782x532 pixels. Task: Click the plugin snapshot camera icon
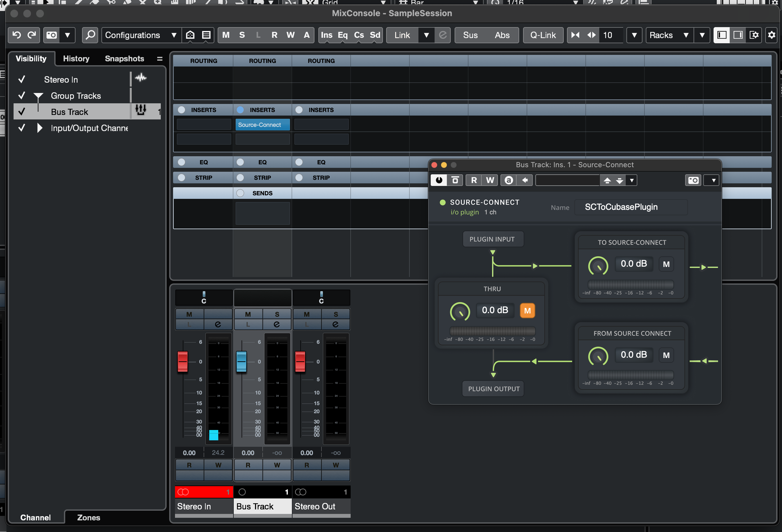(x=693, y=180)
